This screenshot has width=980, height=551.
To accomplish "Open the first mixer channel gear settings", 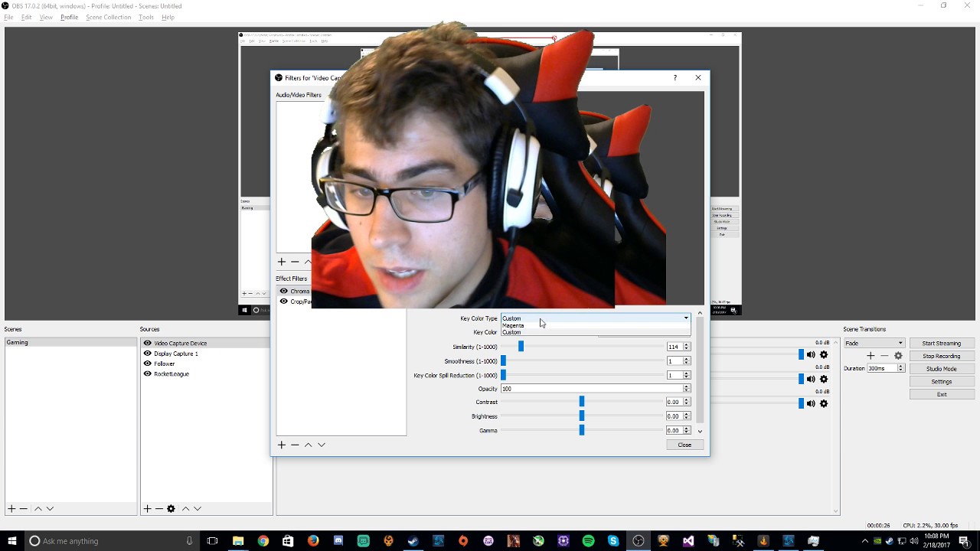I will tap(824, 355).
